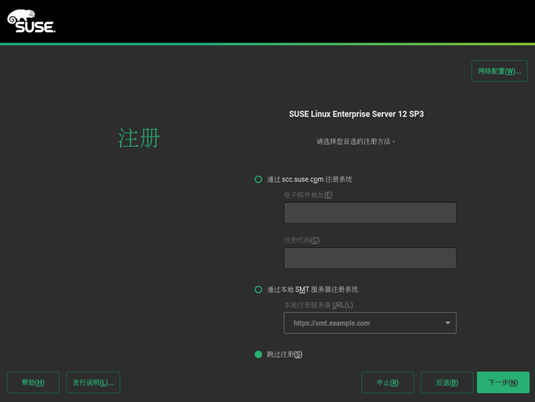Select the local SMT server registration radio button
The image size is (535, 402).
pyautogui.click(x=258, y=290)
